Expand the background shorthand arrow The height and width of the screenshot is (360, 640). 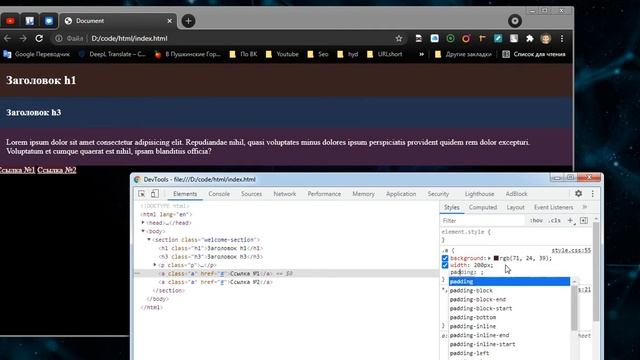pyautogui.click(x=490, y=258)
